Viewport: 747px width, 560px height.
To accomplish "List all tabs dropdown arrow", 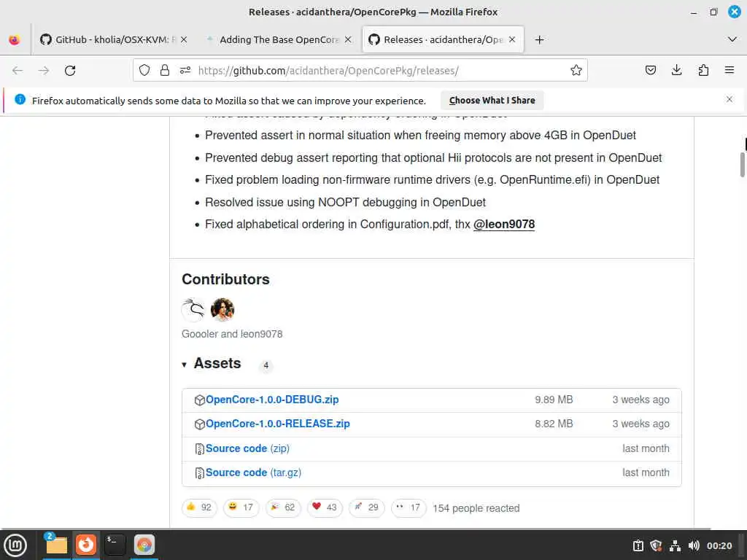I will click(732, 39).
